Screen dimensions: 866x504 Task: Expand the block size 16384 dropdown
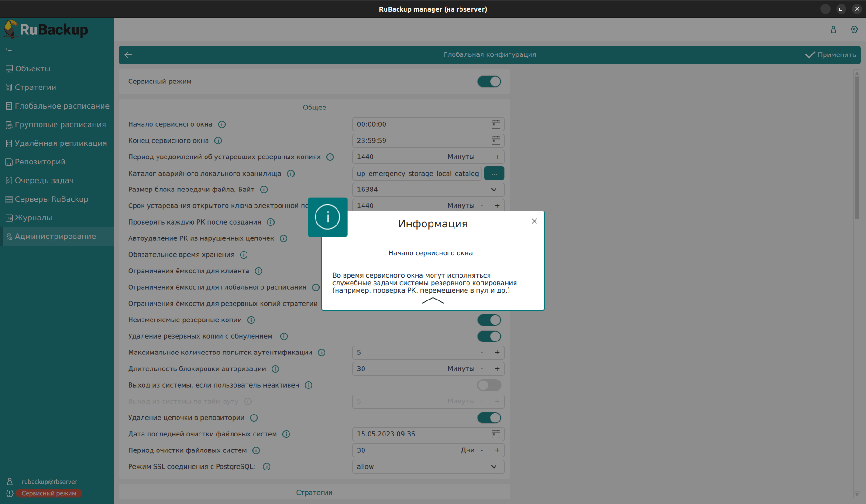(x=494, y=190)
